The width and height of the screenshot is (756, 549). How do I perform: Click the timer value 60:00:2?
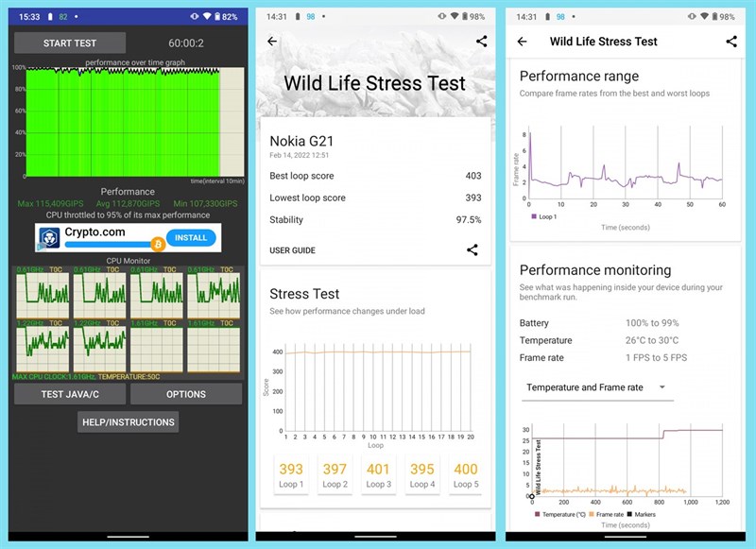click(186, 43)
